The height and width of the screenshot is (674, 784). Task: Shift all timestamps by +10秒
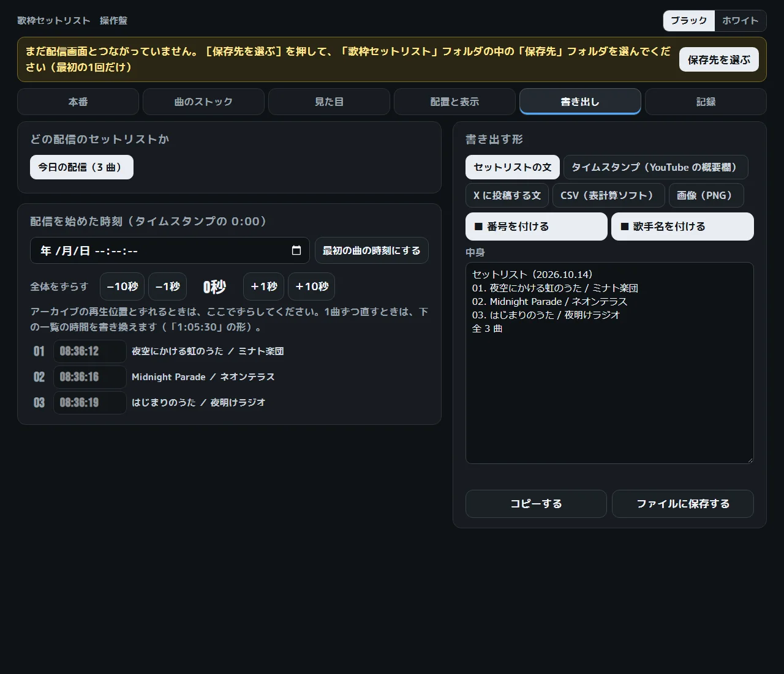tap(312, 286)
